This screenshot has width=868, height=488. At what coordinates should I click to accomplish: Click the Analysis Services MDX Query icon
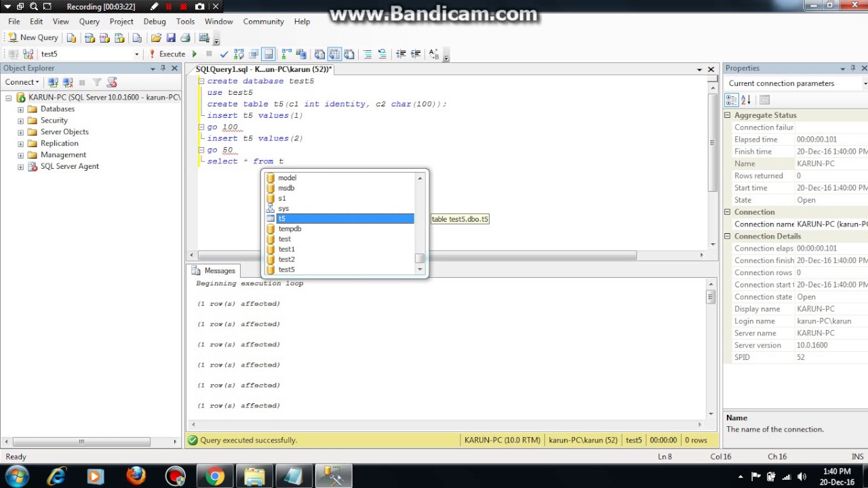pos(89,38)
